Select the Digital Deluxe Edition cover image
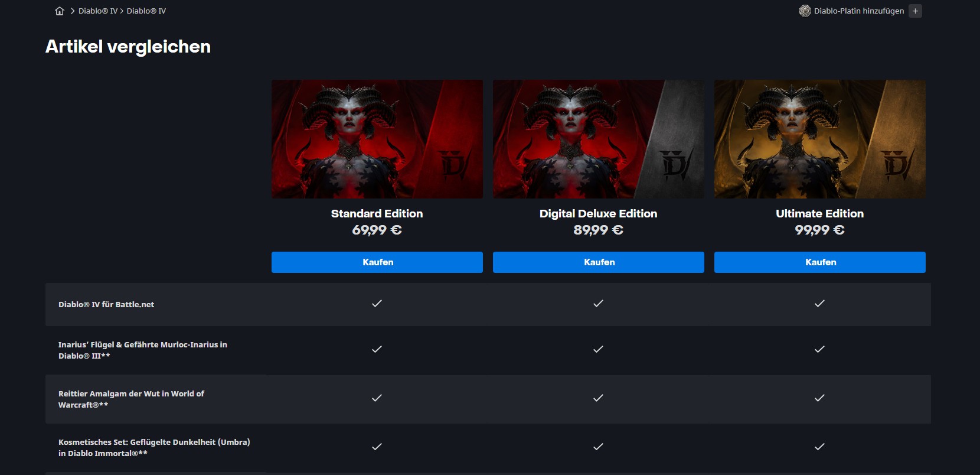This screenshot has height=475, width=980. [x=599, y=139]
